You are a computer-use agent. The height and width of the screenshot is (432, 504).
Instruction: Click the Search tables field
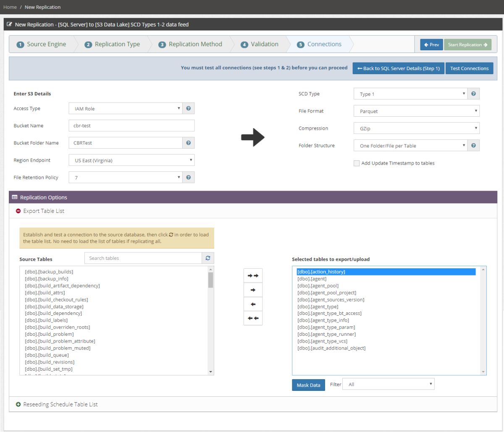click(x=143, y=258)
